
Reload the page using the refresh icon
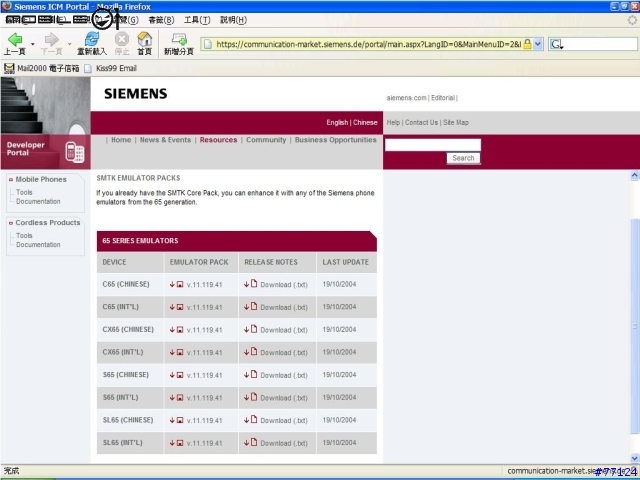click(92, 40)
